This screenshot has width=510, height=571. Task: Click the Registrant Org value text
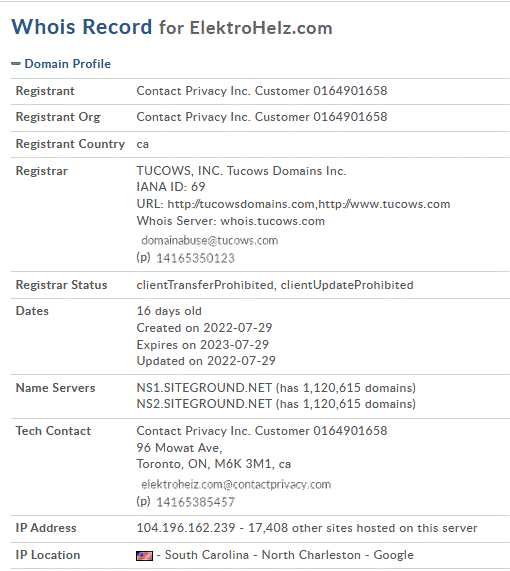[x=262, y=117]
